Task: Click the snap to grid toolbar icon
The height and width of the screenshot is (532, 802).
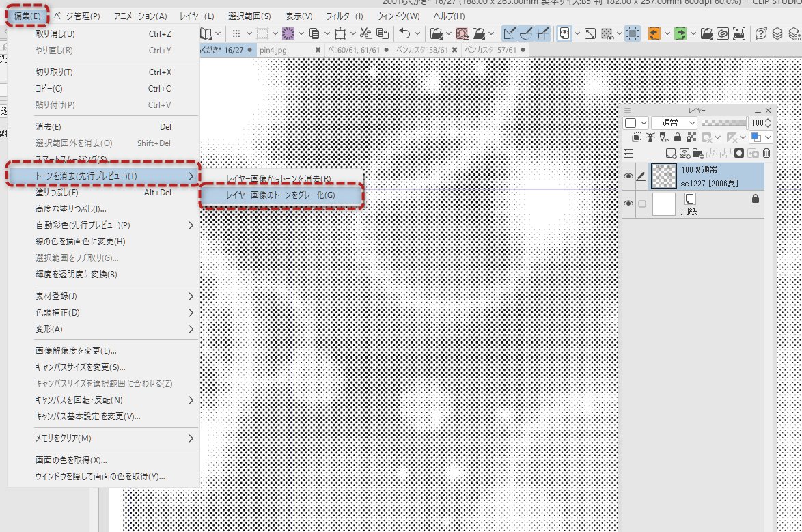Action: point(543,33)
